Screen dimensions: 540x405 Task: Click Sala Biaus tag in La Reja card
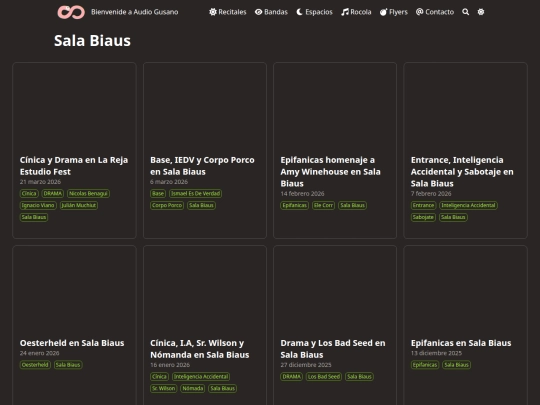point(34,217)
